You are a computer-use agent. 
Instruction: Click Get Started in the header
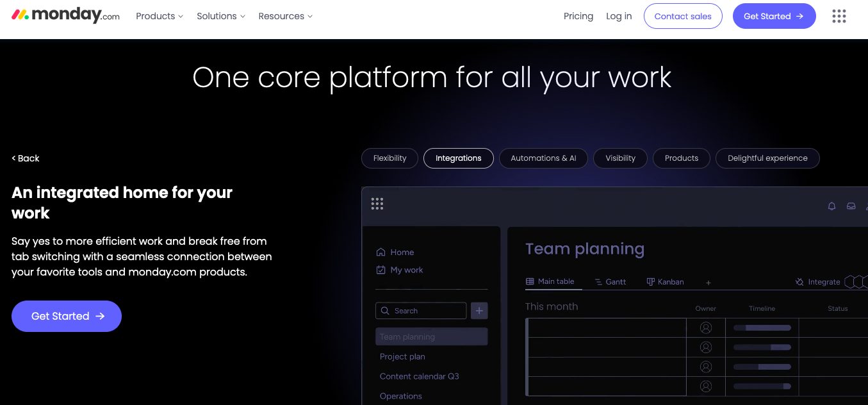point(774,16)
